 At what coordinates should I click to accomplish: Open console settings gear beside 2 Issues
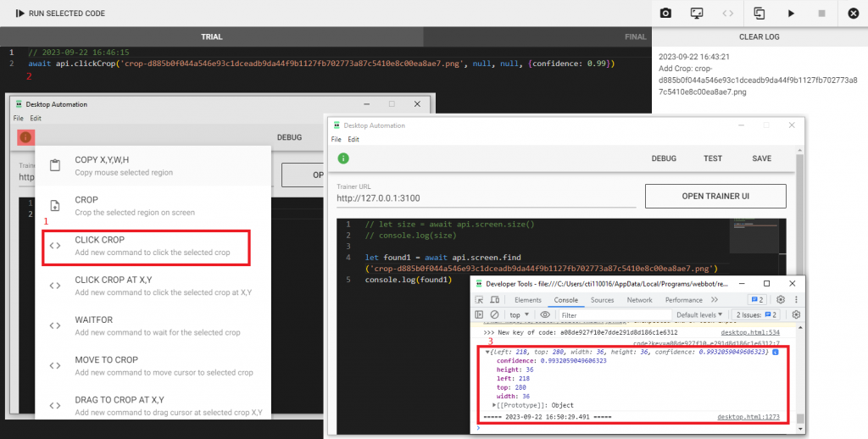[796, 314]
